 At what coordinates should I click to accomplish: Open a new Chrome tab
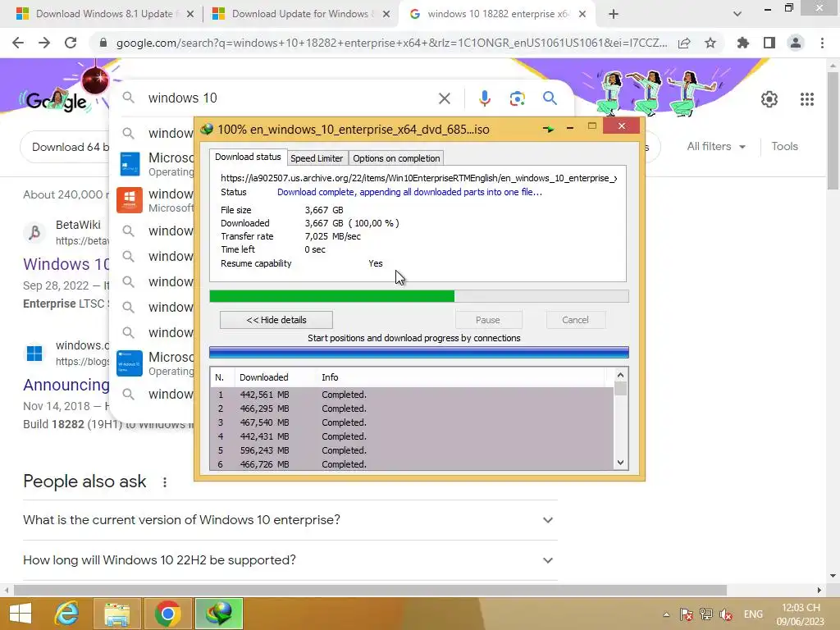coord(614,14)
